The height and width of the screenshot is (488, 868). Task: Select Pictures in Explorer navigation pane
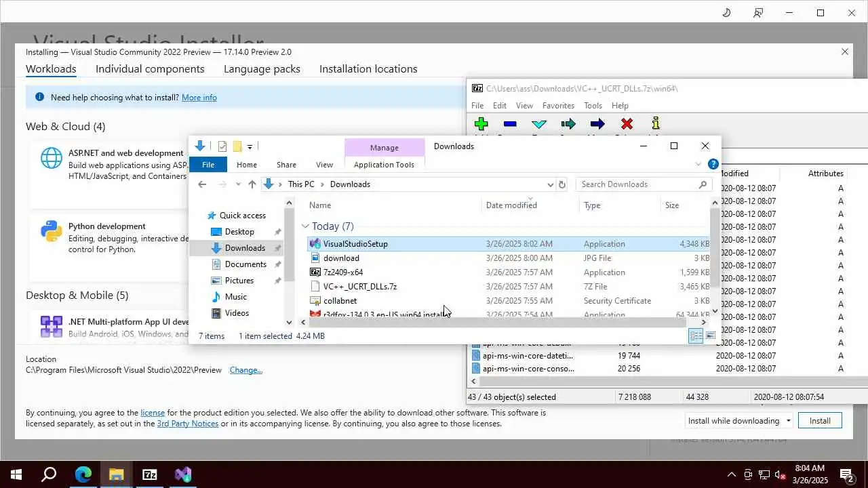click(239, 281)
